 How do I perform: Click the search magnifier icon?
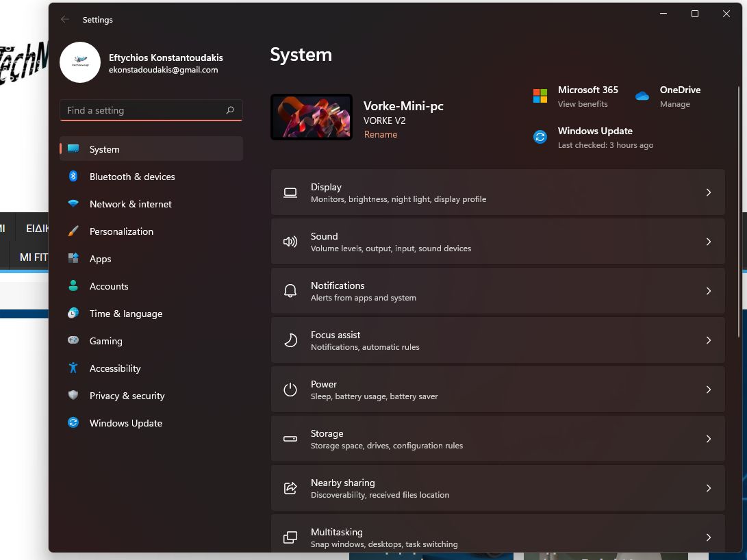[230, 110]
